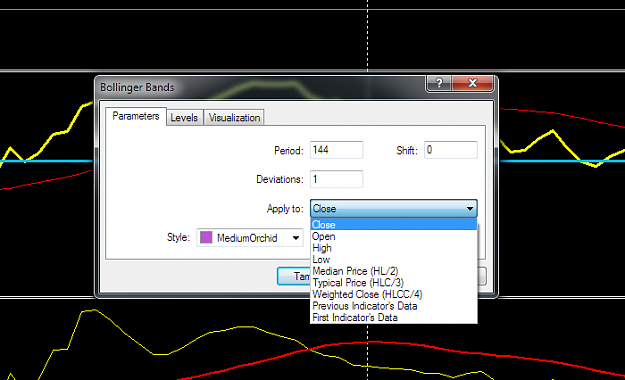The height and width of the screenshot is (380, 625).
Task: Select Typical Price (HLC/3)
Action: (393, 283)
